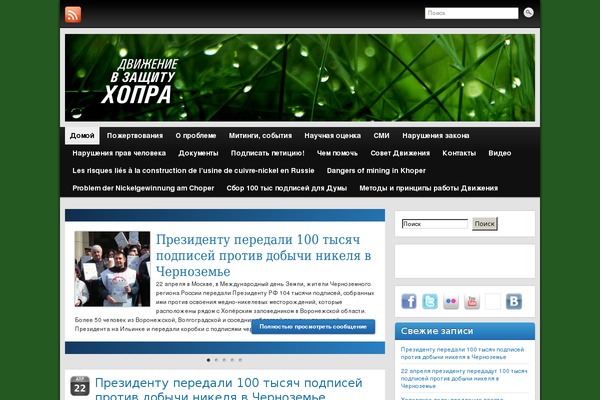Screen dimensions: 600x400
Task: Click the date badge showing 22
Action: coord(80,386)
